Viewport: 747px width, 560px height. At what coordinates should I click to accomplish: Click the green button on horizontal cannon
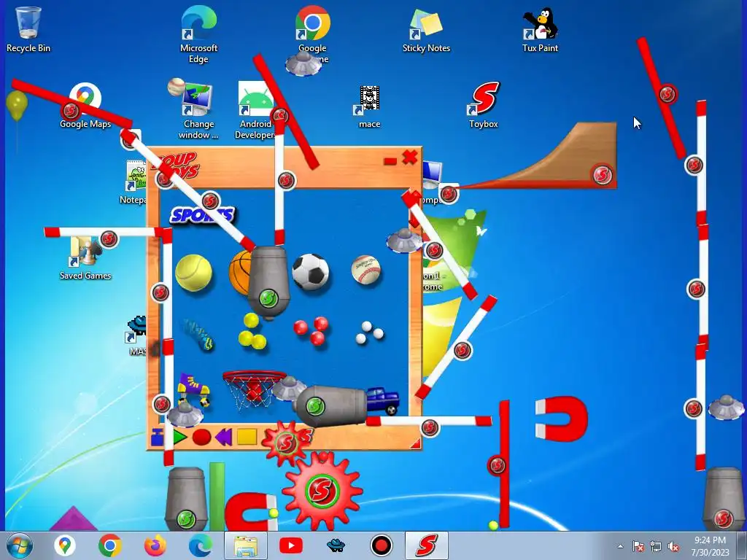[x=315, y=406]
